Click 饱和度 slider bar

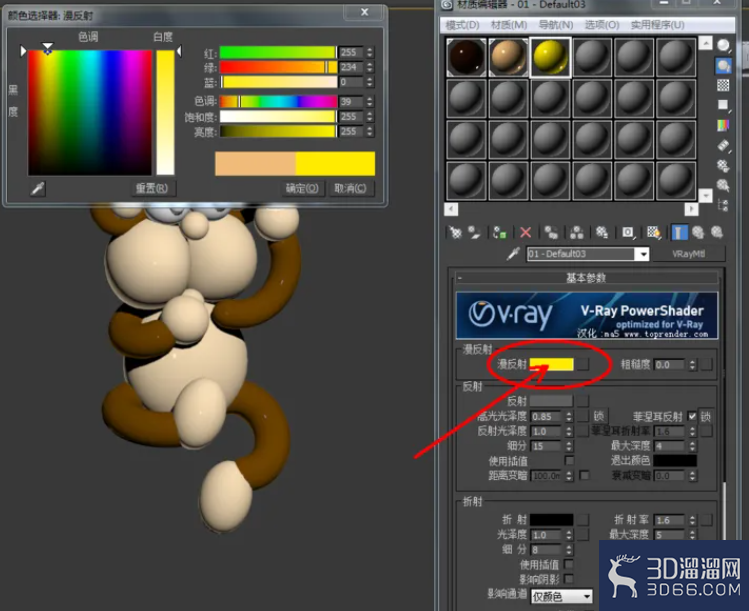(x=278, y=117)
